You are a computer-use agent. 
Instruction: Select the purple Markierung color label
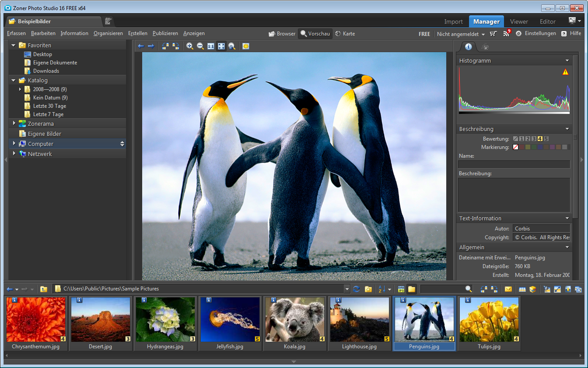point(552,147)
